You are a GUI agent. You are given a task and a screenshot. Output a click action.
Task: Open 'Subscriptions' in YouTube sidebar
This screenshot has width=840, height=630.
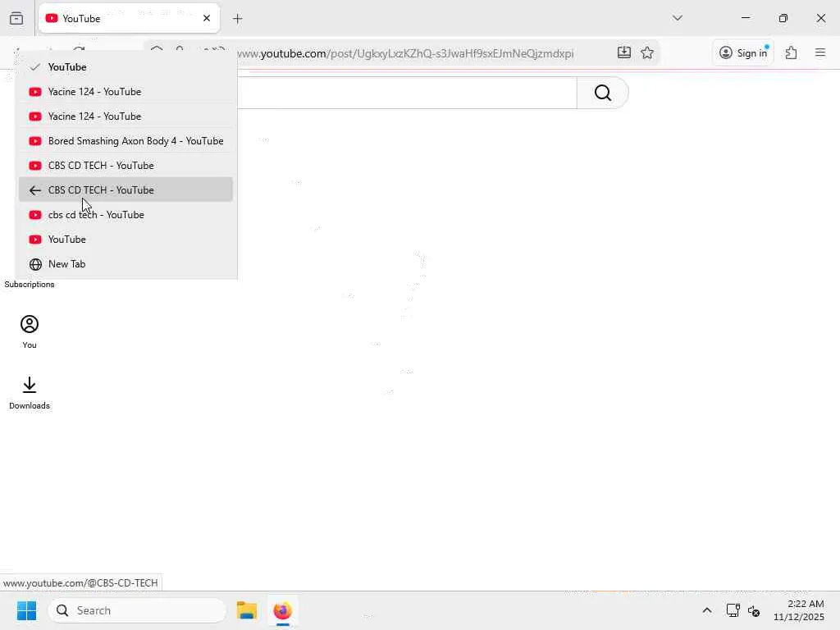30,285
